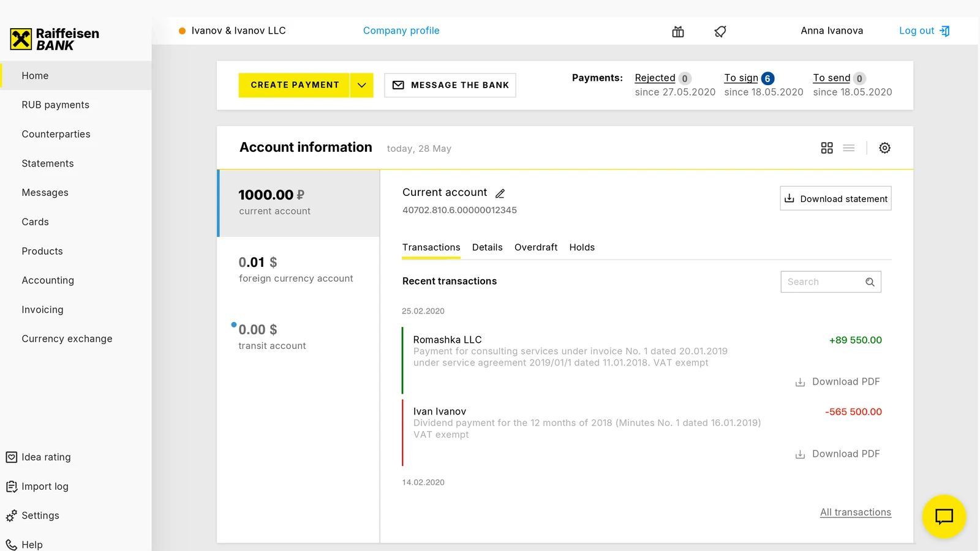Open Currency exchange in the sidebar
980x551 pixels.
point(76,339)
